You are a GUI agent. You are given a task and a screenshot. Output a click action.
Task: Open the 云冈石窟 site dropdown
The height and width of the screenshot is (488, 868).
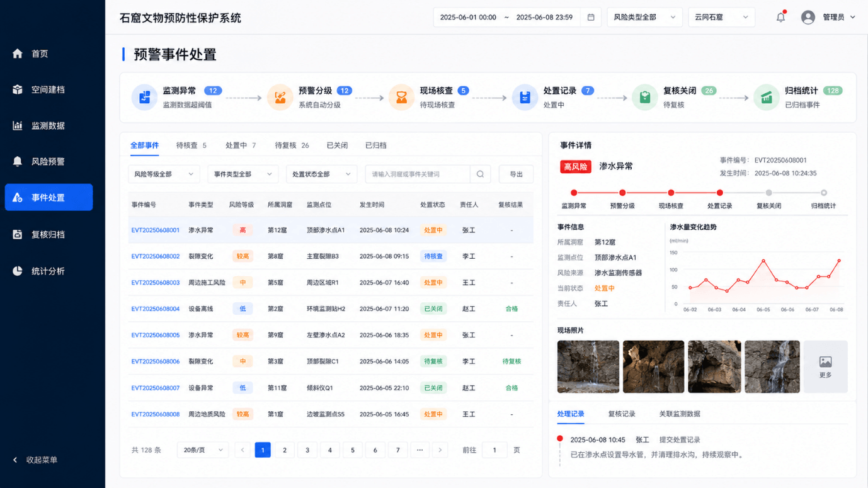pos(721,17)
